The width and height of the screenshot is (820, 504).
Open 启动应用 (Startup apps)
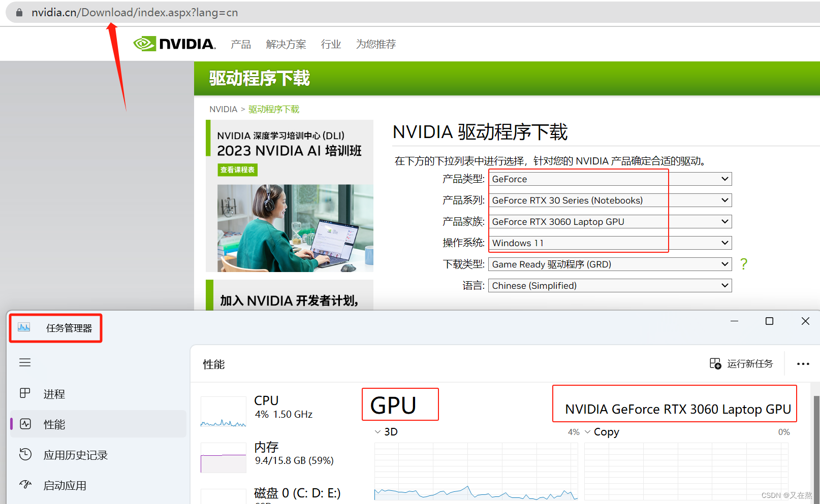pos(65,485)
